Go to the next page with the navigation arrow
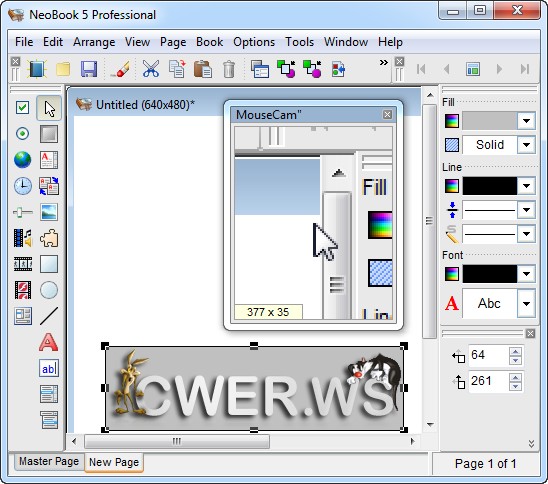The image size is (548, 484). pyautogui.click(x=499, y=69)
